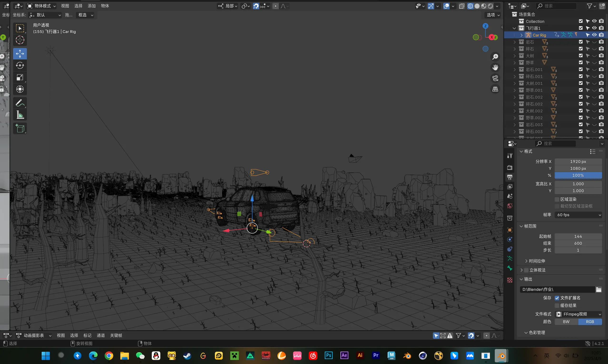The image size is (608, 364).
Task: Uncheck the 文件扩展名 checkbox
Action: (557, 298)
